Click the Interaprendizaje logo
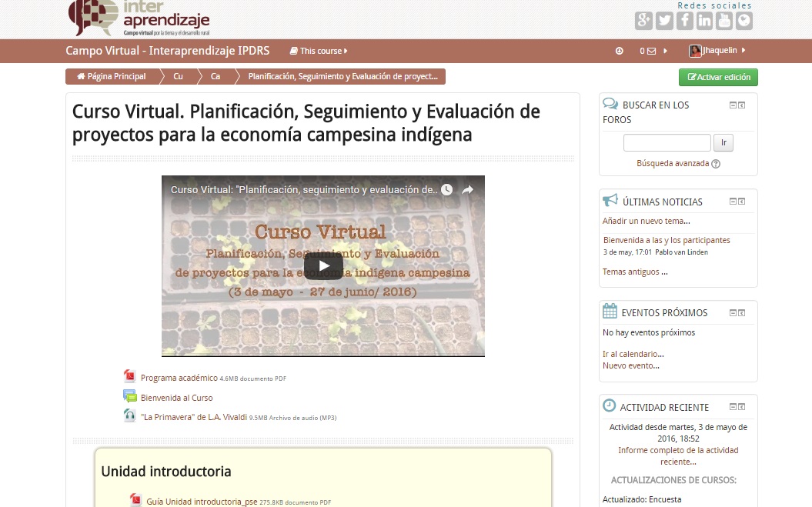This screenshot has width=812, height=507. coord(139,18)
